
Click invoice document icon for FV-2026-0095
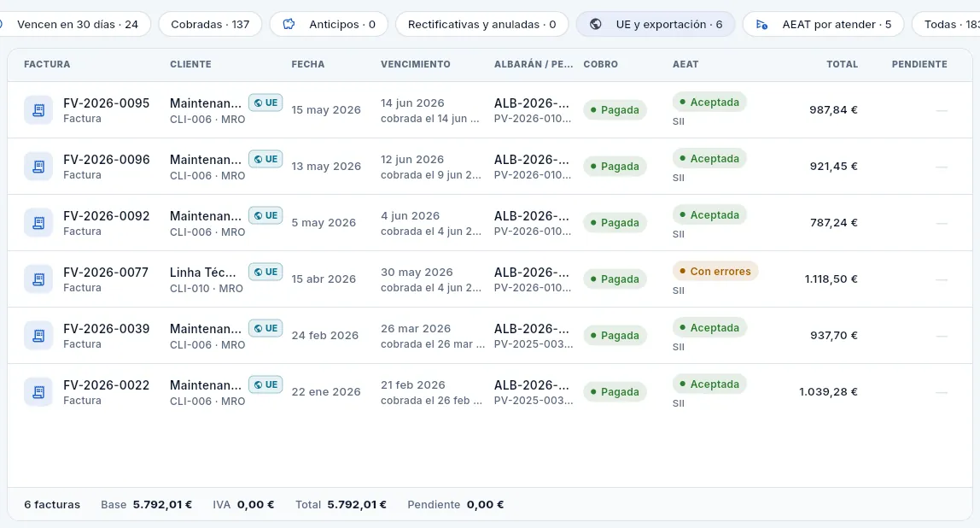[x=38, y=110]
